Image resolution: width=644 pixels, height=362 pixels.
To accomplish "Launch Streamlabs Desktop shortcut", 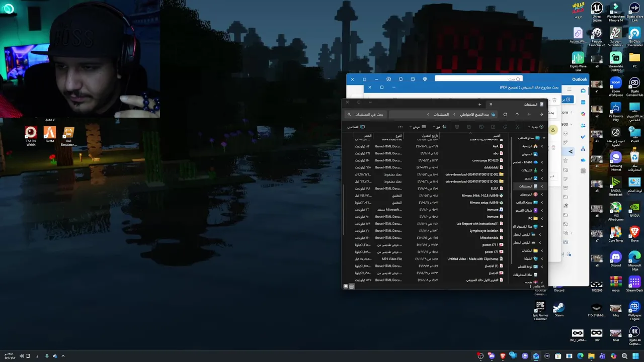I will [x=615, y=62].
